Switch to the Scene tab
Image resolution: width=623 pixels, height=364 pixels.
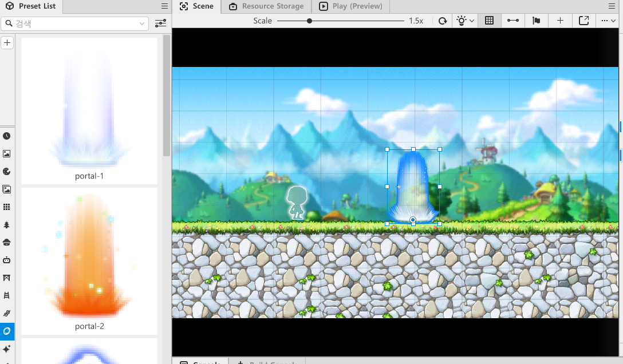tap(196, 6)
